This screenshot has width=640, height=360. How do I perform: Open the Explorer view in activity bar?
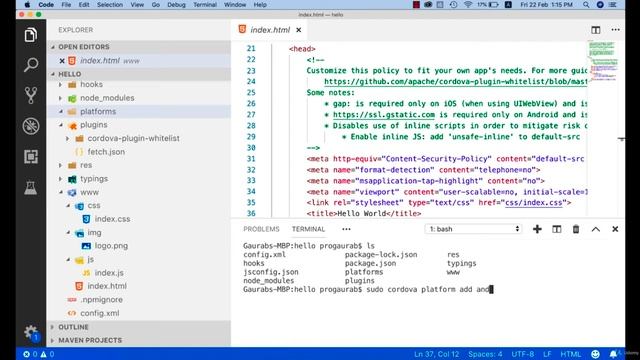[x=31, y=35]
